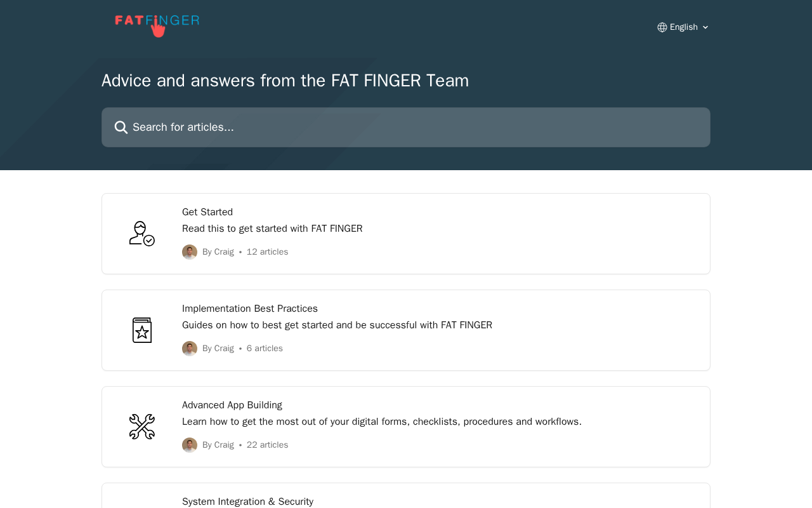Open Implementation Best Practices collection
The image size is (812, 508).
(406, 330)
